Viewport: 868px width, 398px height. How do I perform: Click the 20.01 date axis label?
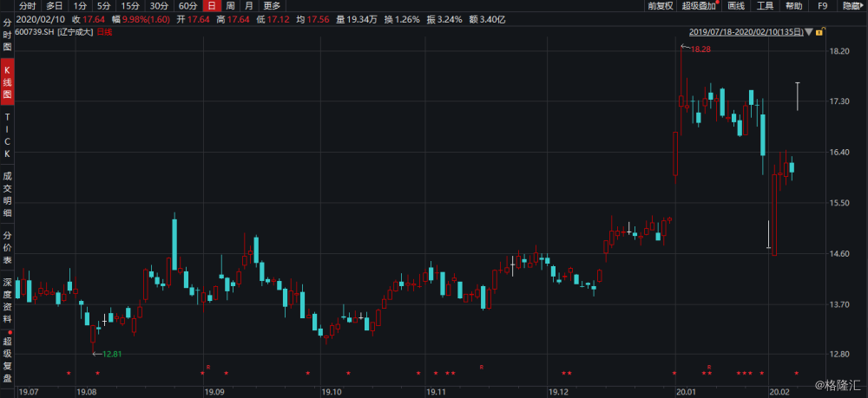(x=687, y=392)
